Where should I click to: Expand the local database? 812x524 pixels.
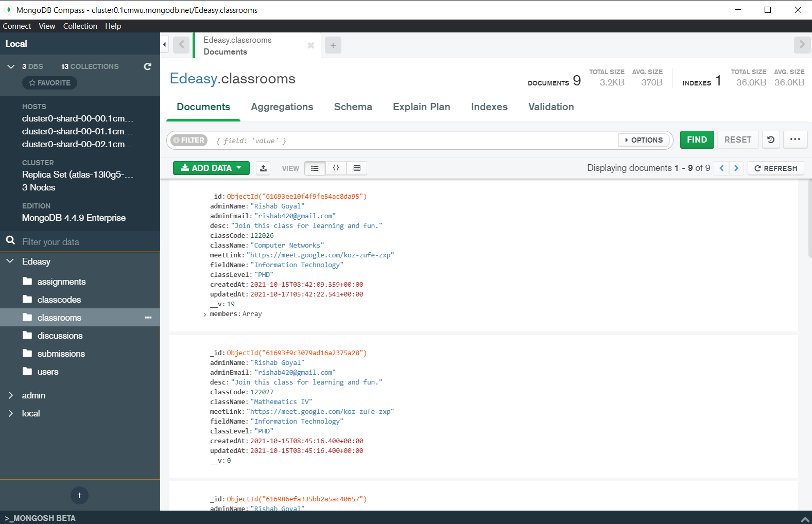pos(10,413)
